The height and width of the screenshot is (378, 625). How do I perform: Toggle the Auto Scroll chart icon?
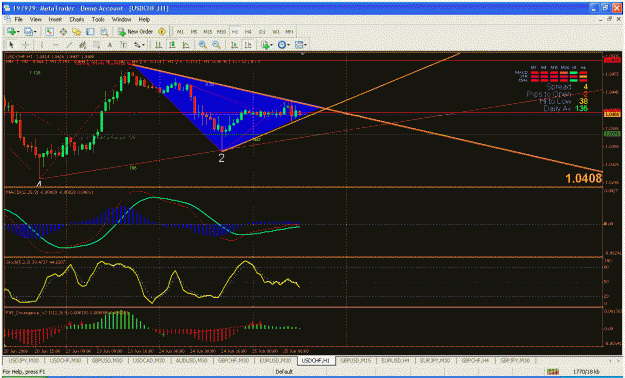[x=234, y=45]
